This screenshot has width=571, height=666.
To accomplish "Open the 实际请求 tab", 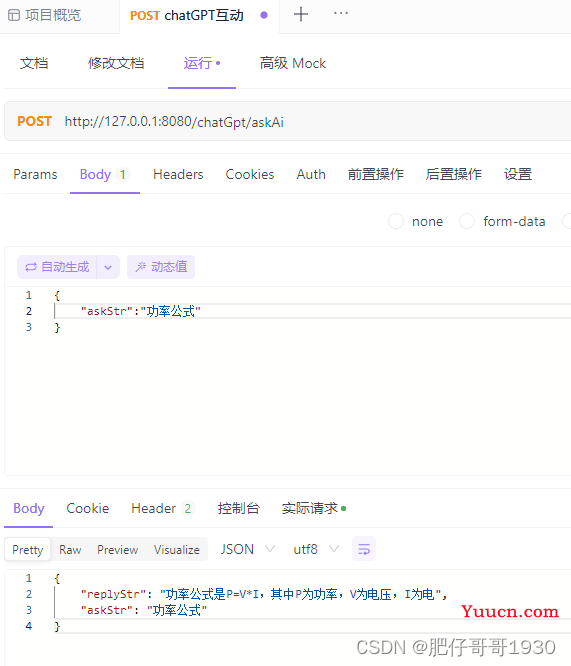I will (x=314, y=508).
